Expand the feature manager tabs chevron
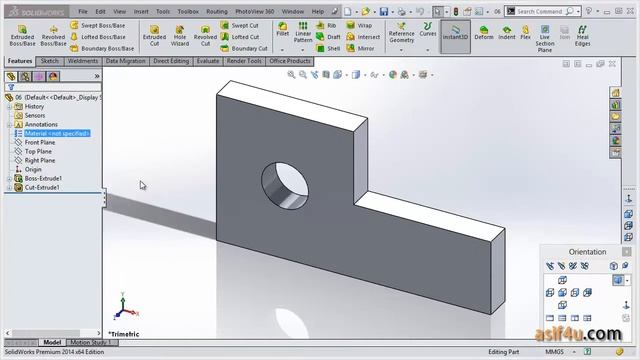The height and width of the screenshot is (360, 640). (97, 76)
